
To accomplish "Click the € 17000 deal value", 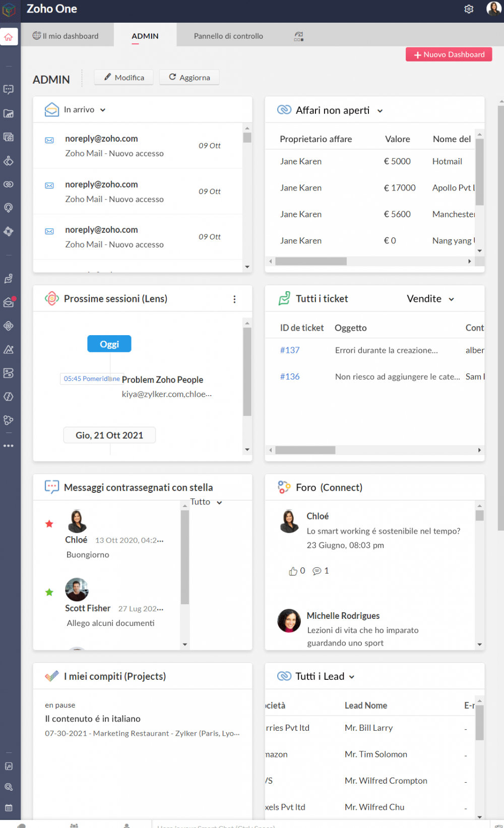I will [x=400, y=188].
